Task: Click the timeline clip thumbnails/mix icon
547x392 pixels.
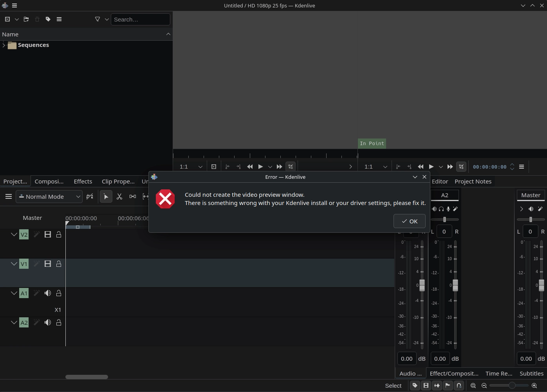Action: (90, 196)
